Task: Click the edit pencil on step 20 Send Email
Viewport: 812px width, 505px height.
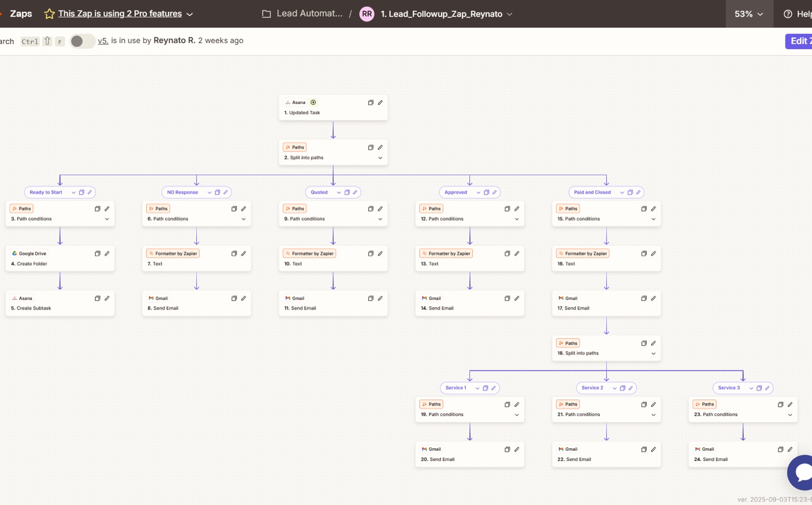Action: tap(517, 449)
